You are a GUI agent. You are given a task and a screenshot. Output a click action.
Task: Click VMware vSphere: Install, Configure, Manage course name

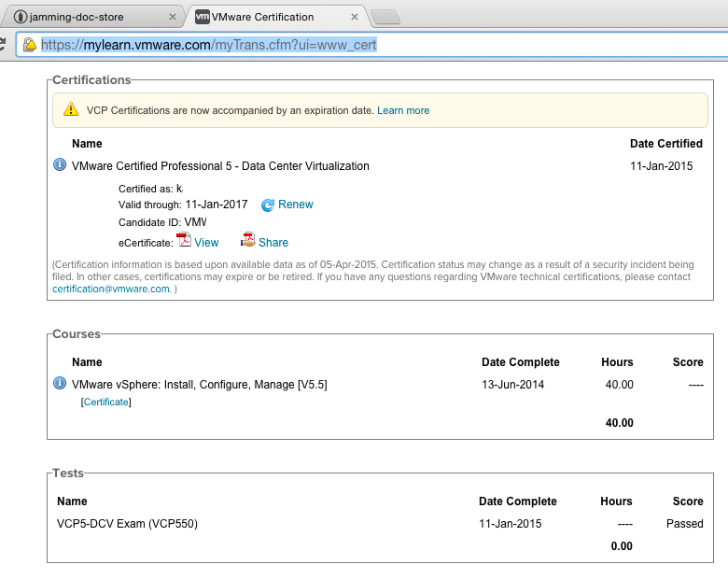click(200, 385)
